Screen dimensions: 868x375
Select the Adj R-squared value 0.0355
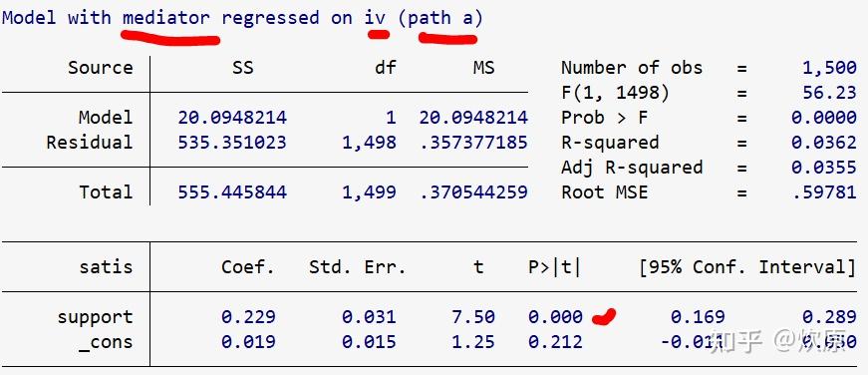coord(824,168)
